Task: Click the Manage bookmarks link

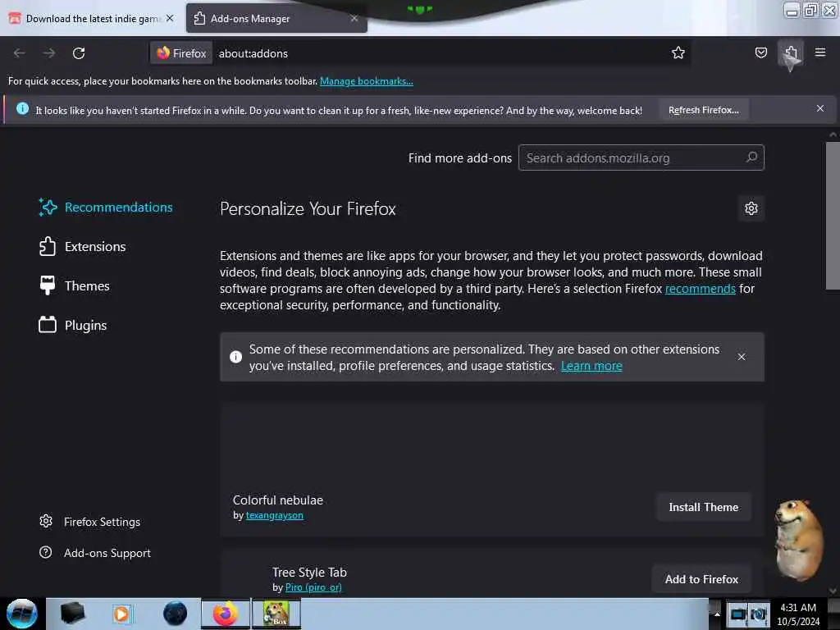Action: [x=367, y=81]
